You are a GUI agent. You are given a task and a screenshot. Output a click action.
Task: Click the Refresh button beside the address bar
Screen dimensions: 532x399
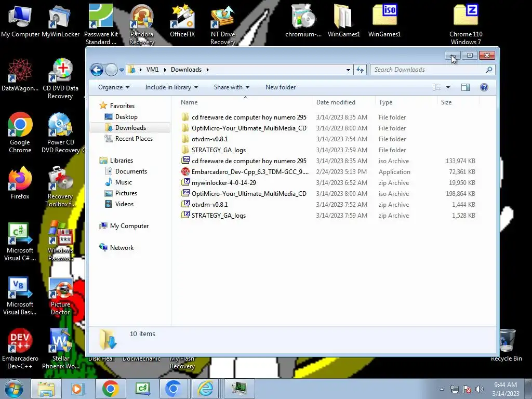(360, 70)
